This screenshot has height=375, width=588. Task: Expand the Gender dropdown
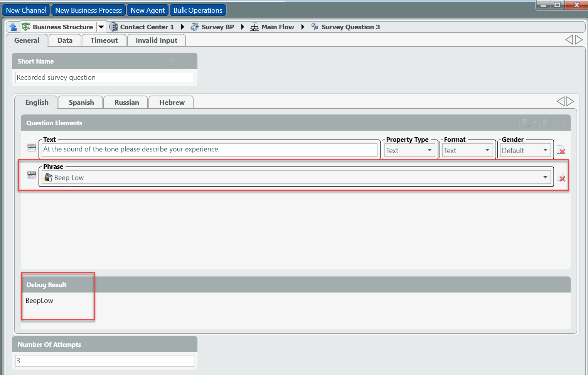click(x=545, y=150)
